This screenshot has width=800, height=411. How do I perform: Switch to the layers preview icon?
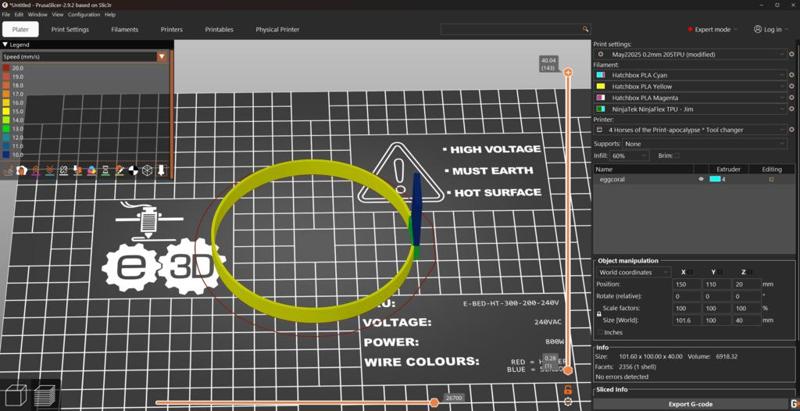[45, 395]
